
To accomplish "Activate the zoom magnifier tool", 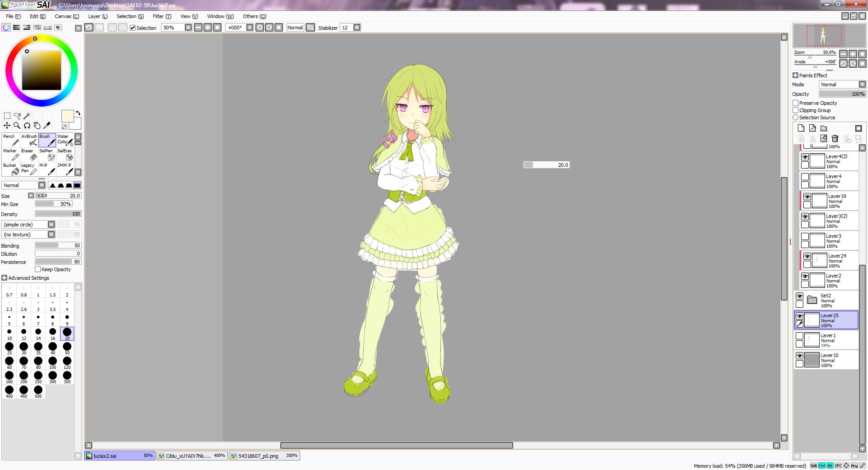I will 17,126.
